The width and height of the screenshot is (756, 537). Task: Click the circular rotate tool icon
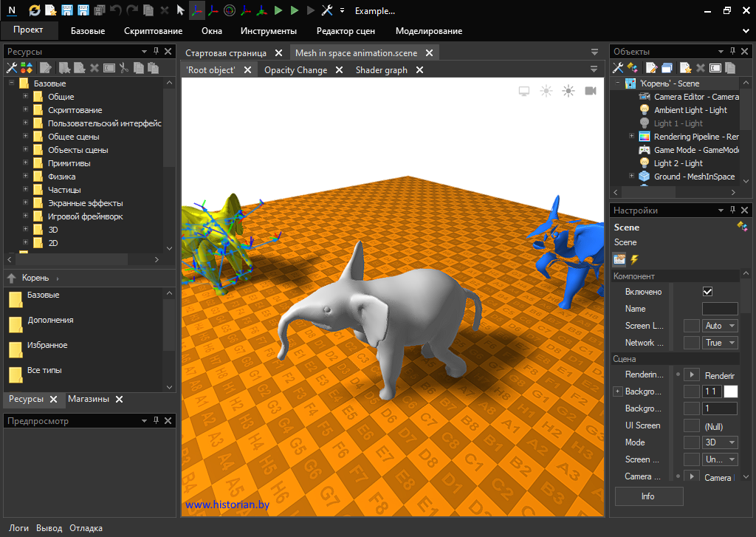click(x=229, y=10)
